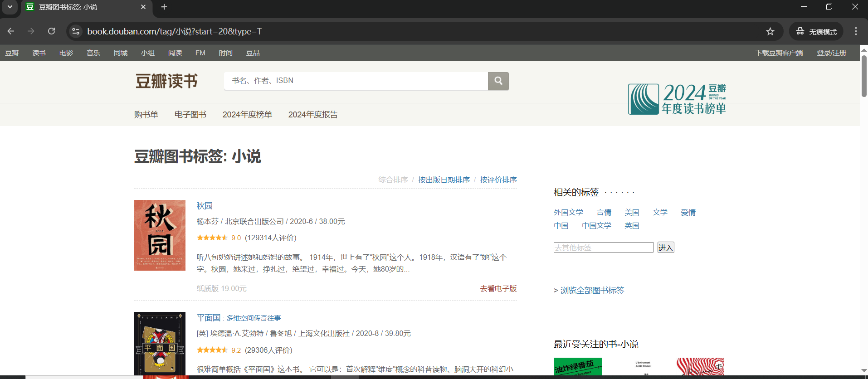The height and width of the screenshot is (379, 868).
Task: Open 购书单 tab
Action: (146, 115)
